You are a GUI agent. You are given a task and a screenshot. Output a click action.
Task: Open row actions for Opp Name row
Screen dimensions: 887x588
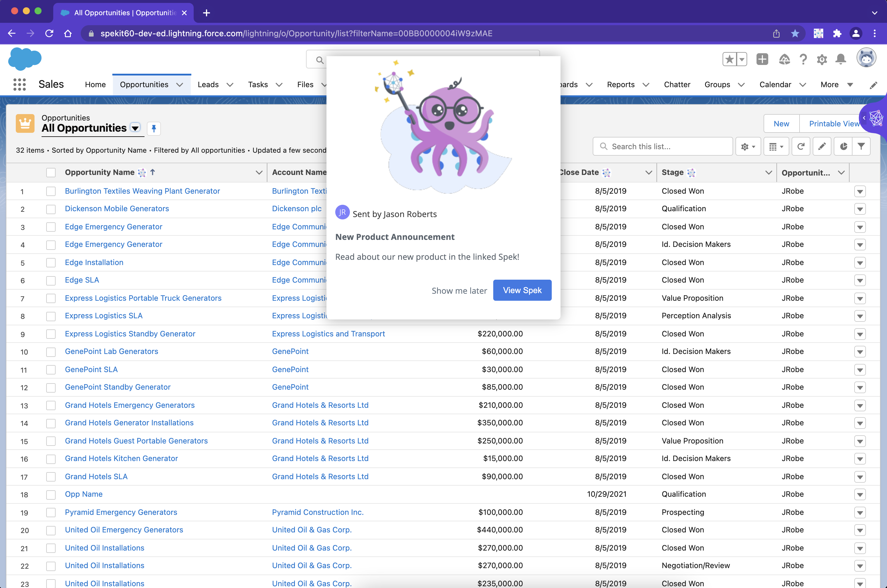(860, 495)
